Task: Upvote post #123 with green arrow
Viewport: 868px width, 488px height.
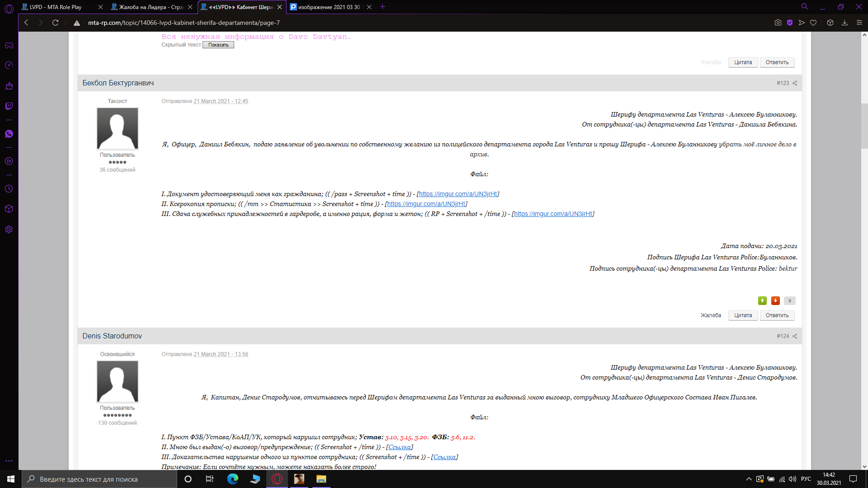Action: pos(762,301)
